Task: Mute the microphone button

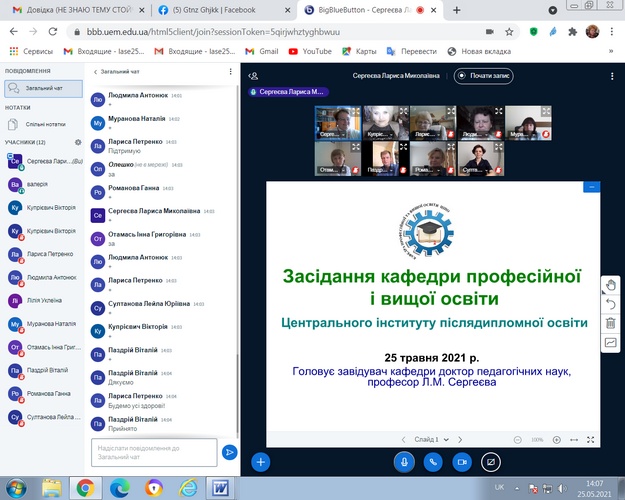Action: [405, 462]
